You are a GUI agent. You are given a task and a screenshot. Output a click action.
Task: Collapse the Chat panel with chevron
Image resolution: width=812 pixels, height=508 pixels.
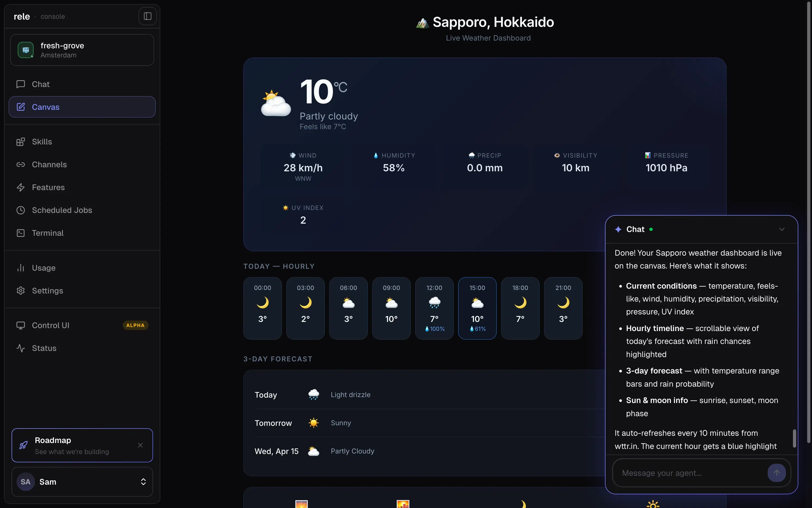[x=781, y=229]
